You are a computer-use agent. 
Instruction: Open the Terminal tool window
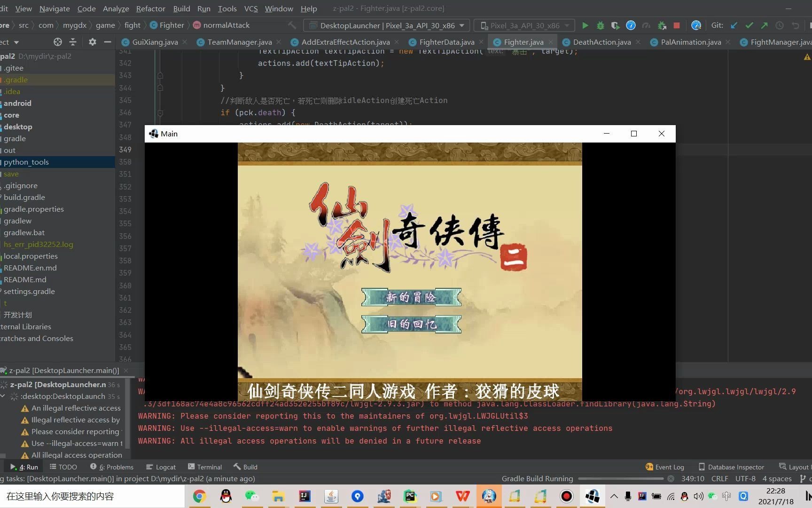point(205,467)
